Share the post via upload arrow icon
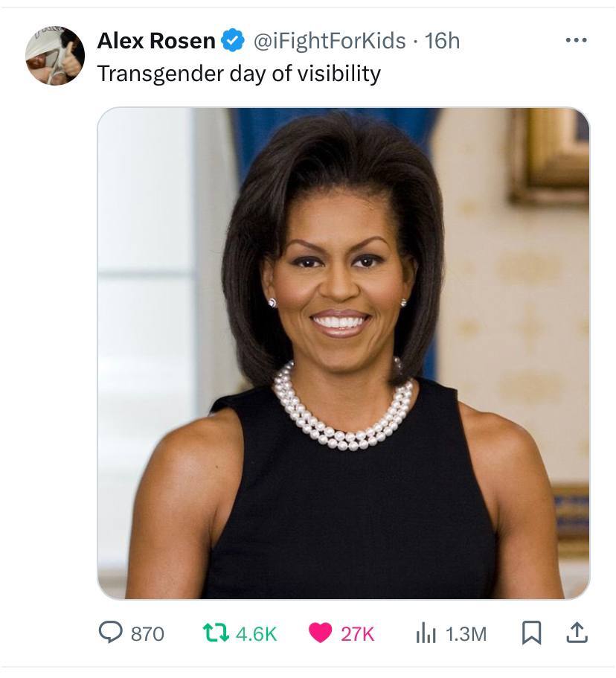 (577, 633)
